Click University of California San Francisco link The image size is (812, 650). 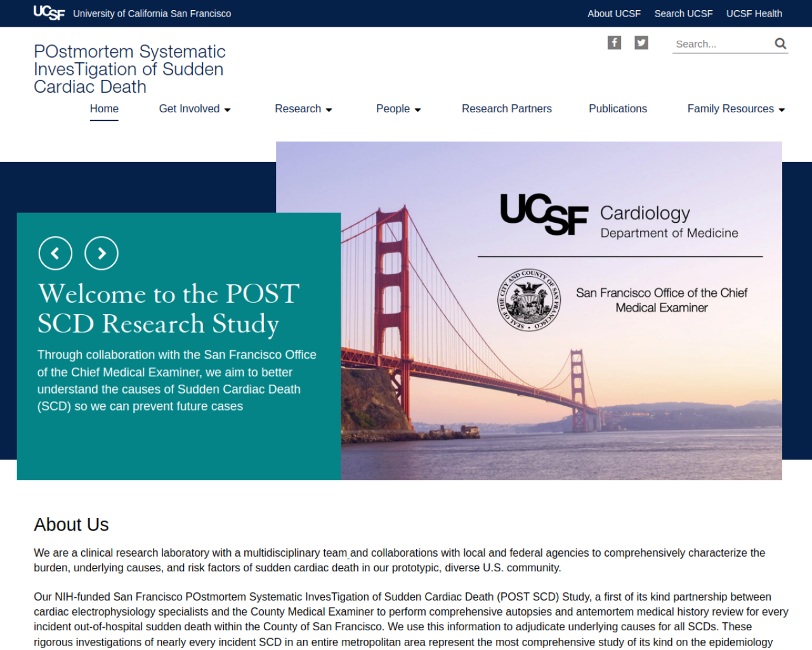pyautogui.click(x=152, y=13)
